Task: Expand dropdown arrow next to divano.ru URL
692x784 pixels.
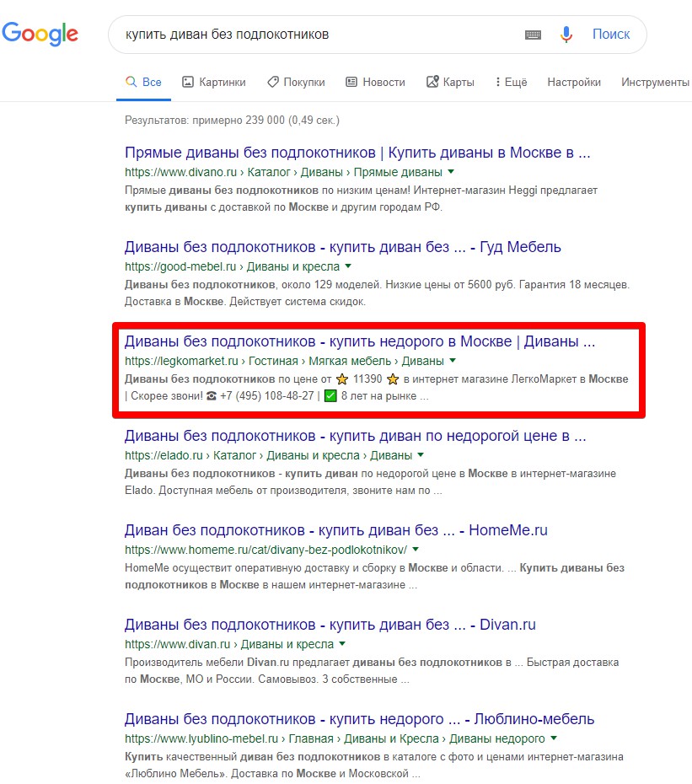Action: (451, 172)
